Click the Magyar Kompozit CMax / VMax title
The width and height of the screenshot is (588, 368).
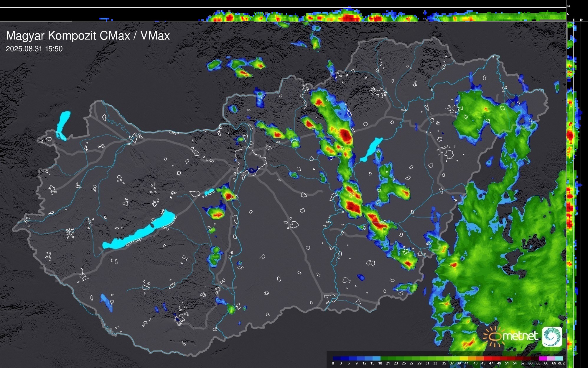point(88,36)
